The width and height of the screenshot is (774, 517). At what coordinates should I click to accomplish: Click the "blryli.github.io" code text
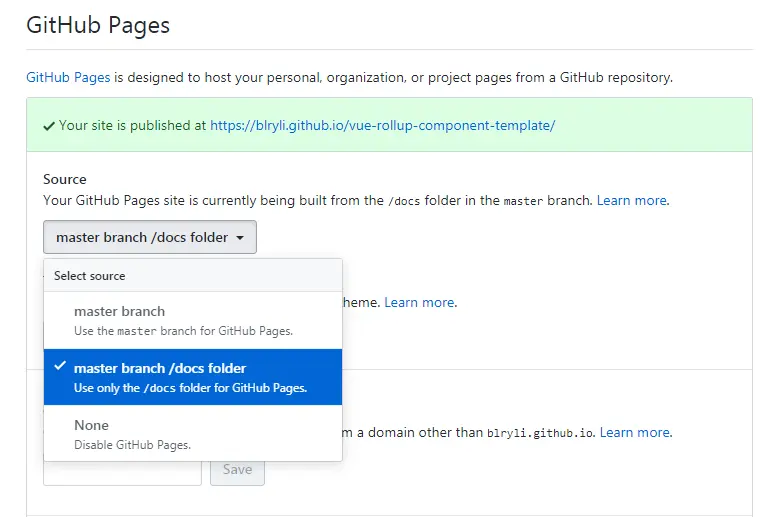pyautogui.click(x=540, y=433)
